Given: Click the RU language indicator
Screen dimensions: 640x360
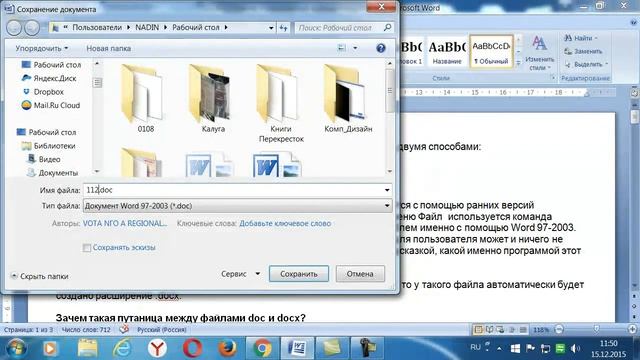Looking at the screenshot, I should pos(475,347).
